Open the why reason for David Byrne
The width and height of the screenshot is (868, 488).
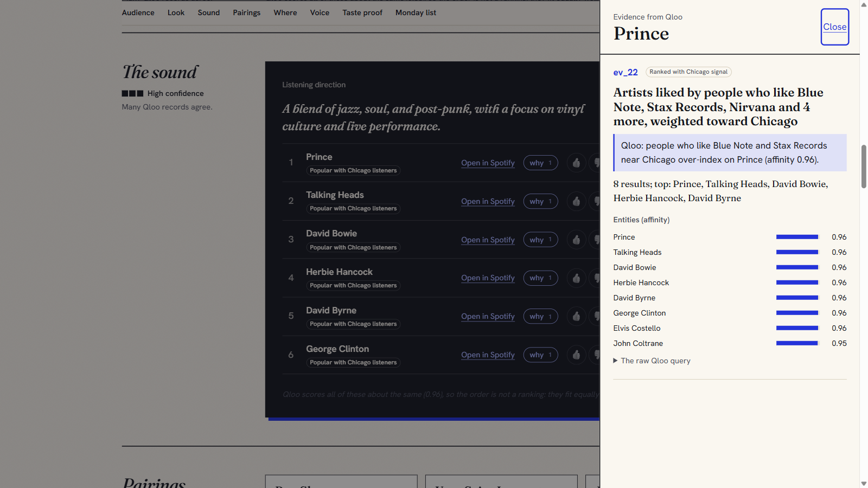coord(540,316)
